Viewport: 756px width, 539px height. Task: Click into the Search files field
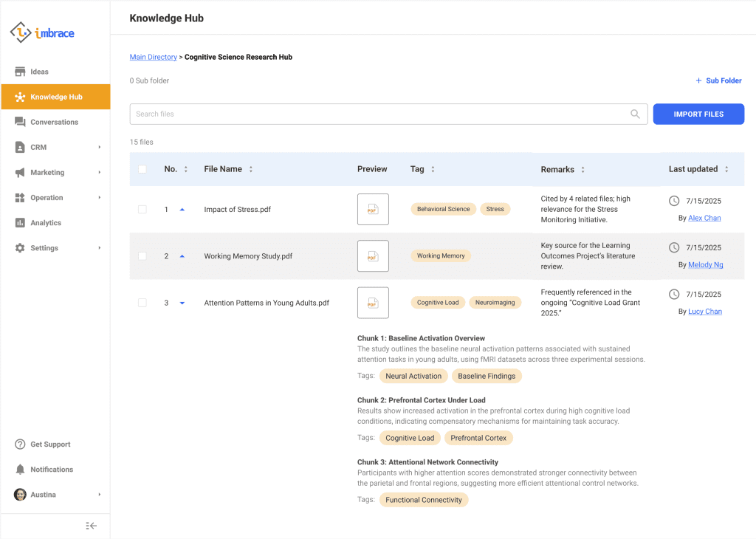[377, 114]
